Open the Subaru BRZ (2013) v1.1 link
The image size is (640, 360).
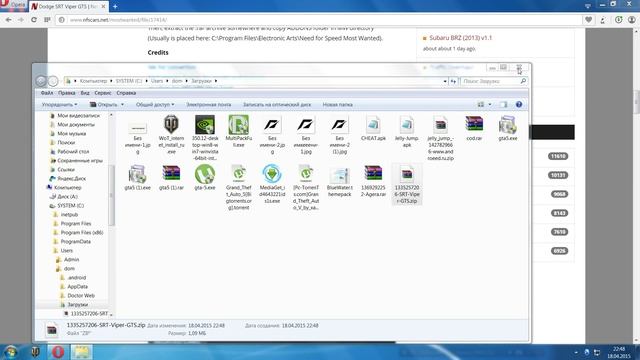click(460, 38)
